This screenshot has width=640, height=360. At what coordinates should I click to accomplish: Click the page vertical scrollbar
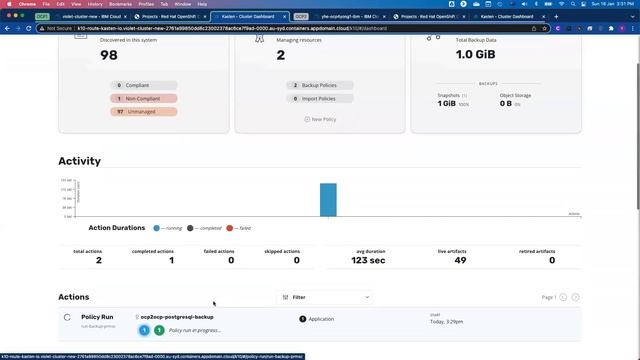point(638,137)
